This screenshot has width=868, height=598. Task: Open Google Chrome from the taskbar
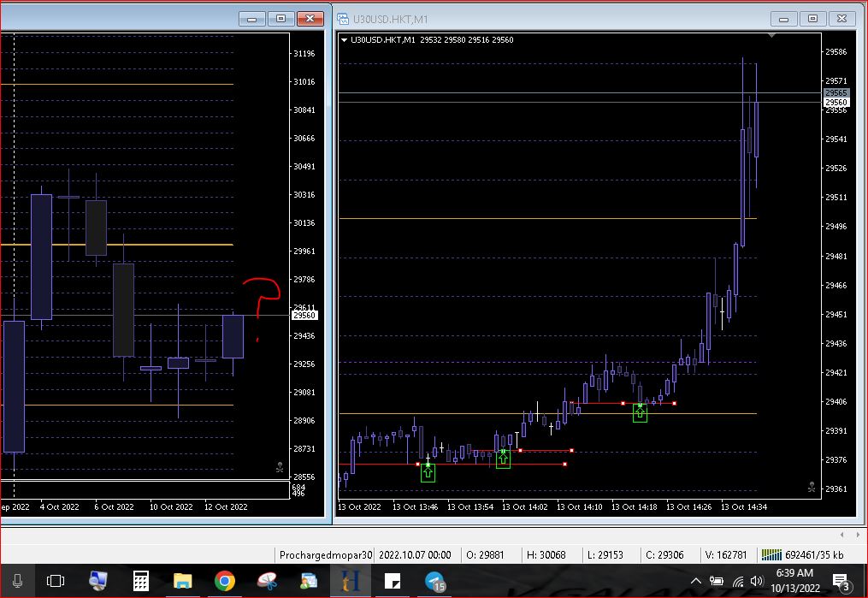(224, 582)
